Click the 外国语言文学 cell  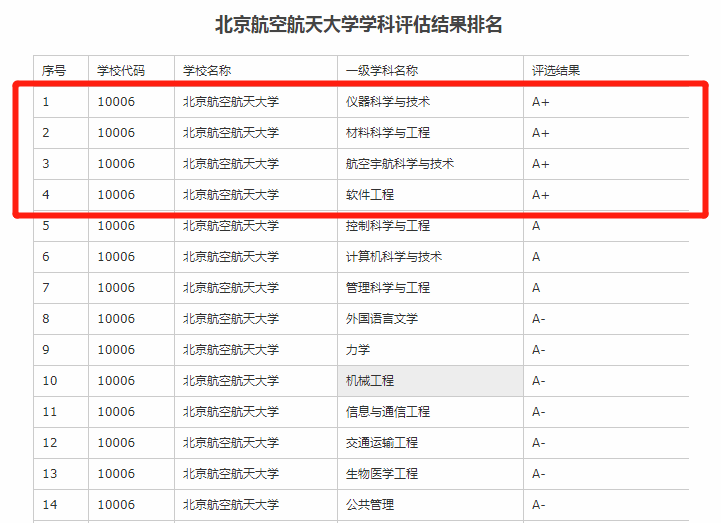coord(381,319)
